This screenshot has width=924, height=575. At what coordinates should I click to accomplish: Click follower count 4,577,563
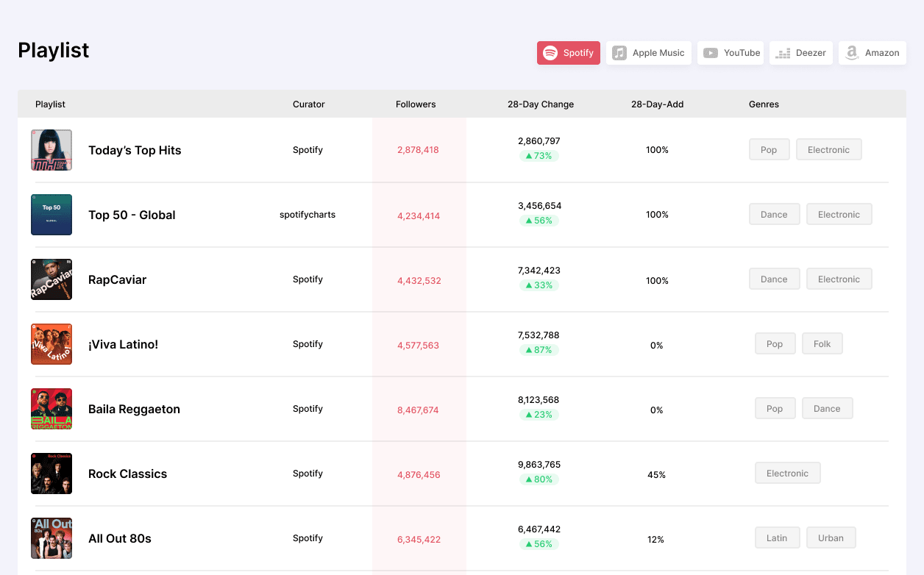(418, 346)
